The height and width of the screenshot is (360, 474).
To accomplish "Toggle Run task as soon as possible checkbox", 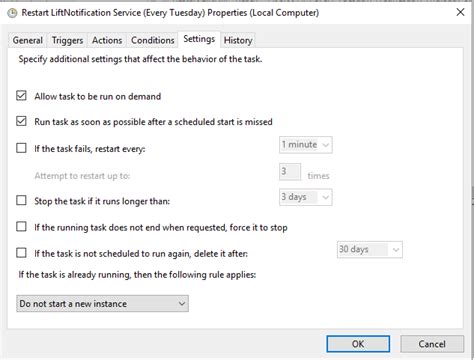I will (x=21, y=121).
